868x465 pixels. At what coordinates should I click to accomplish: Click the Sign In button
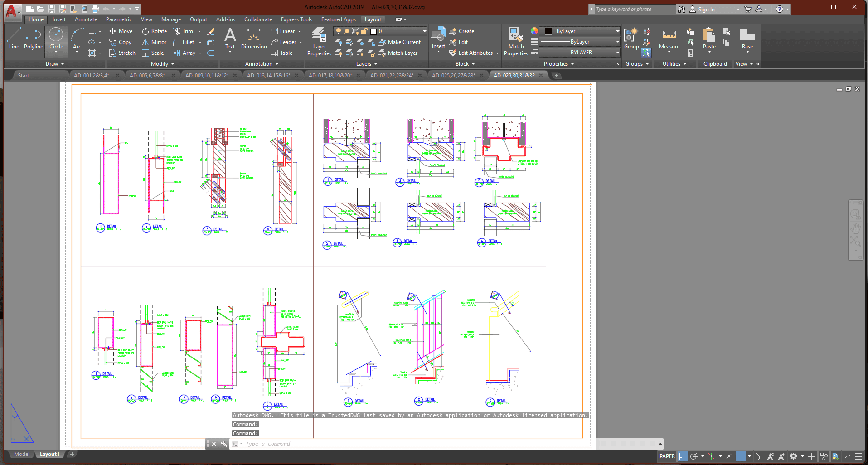pyautogui.click(x=706, y=9)
